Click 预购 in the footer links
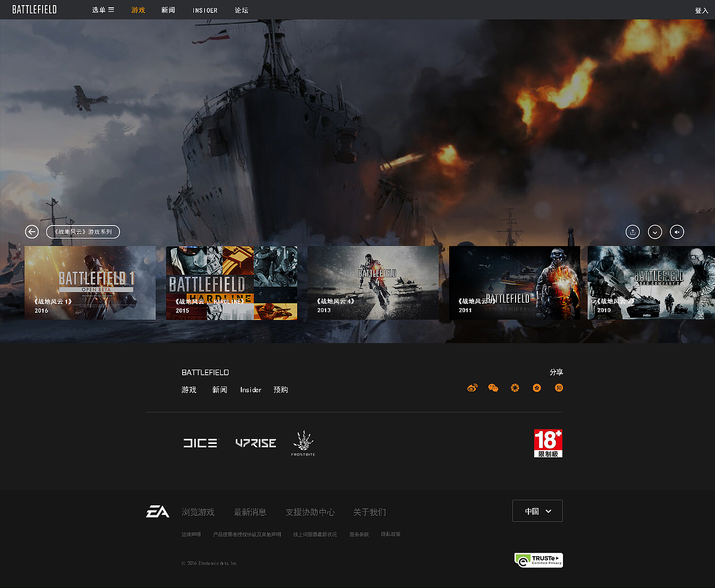The width and height of the screenshot is (715, 588). coord(281,390)
